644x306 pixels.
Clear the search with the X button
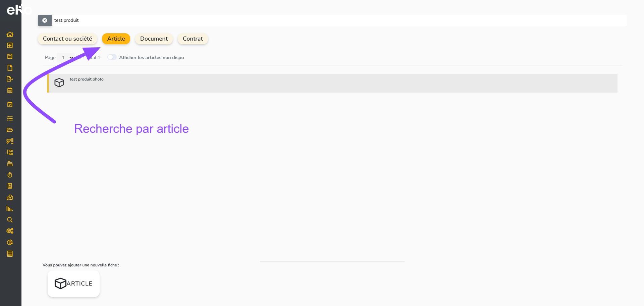tap(45, 20)
